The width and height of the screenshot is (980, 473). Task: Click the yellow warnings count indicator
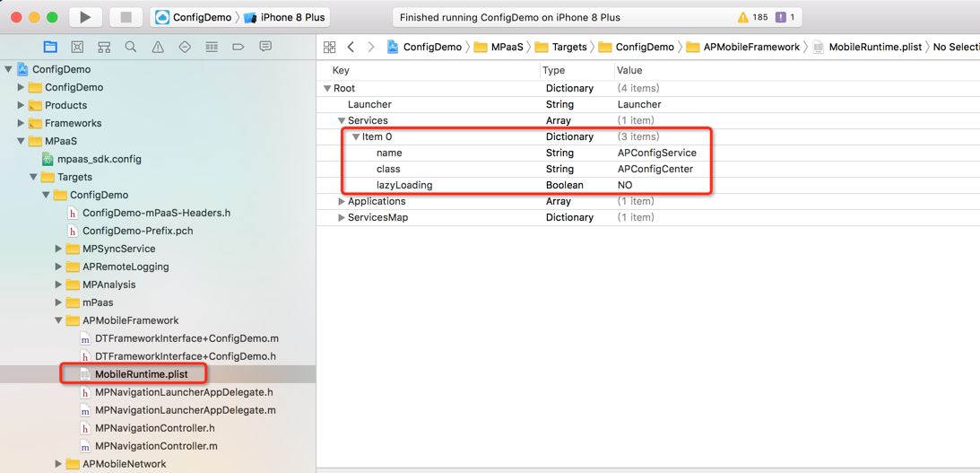point(752,17)
